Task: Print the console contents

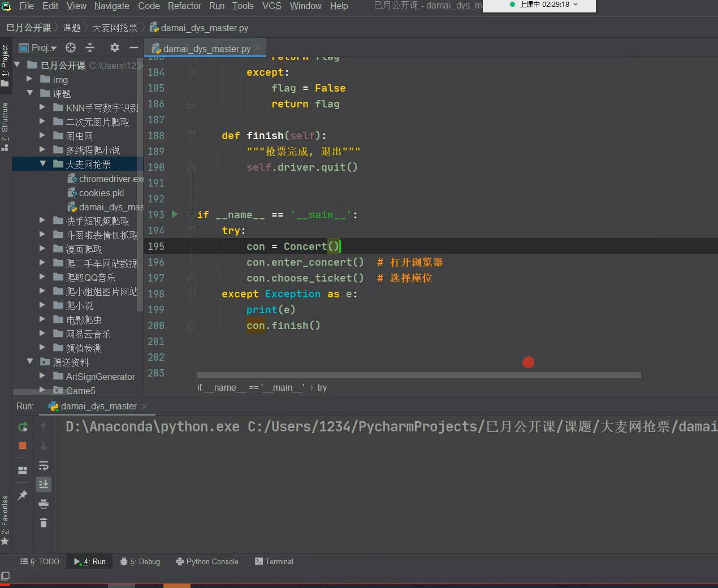Action: click(44, 503)
